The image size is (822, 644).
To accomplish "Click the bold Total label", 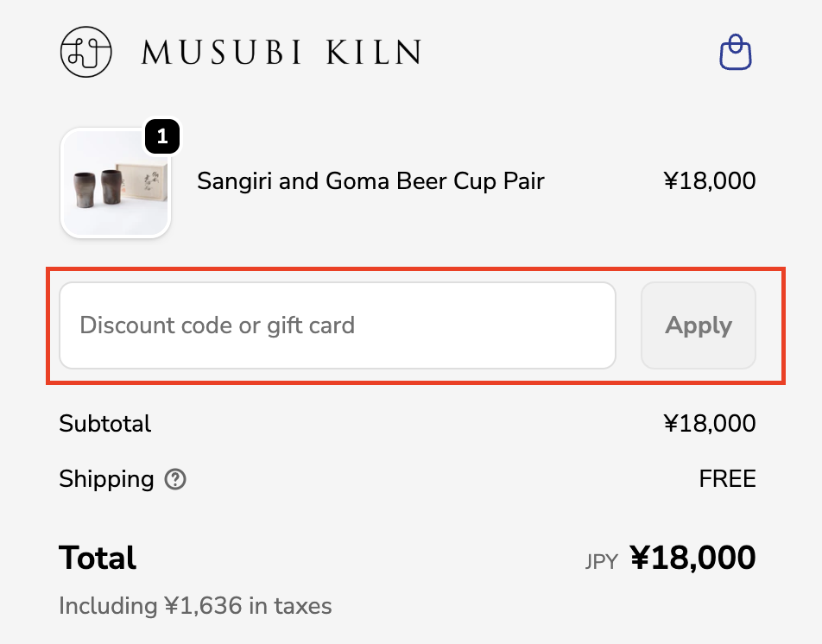I will [98, 558].
